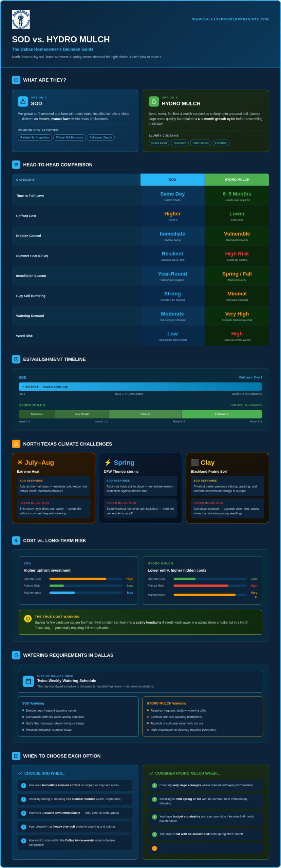Click the Filling In timeline segment

pos(145,414)
